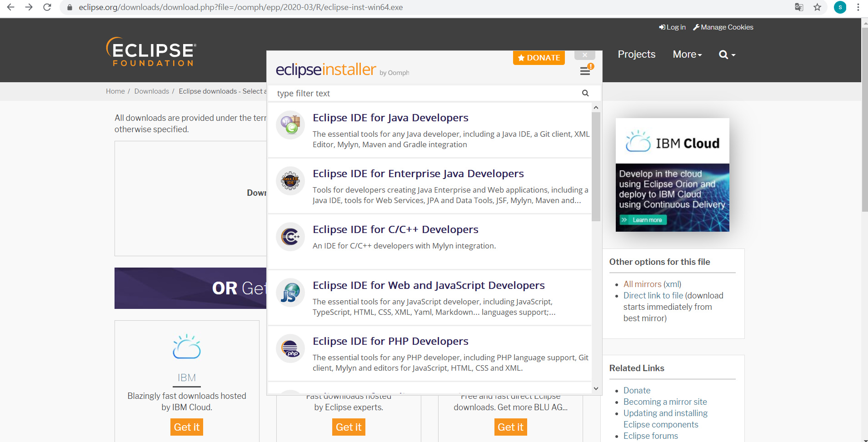Screen dimensions: 868x442
Task: Click the IBM Cloud advertisement banner
Action: (672, 175)
